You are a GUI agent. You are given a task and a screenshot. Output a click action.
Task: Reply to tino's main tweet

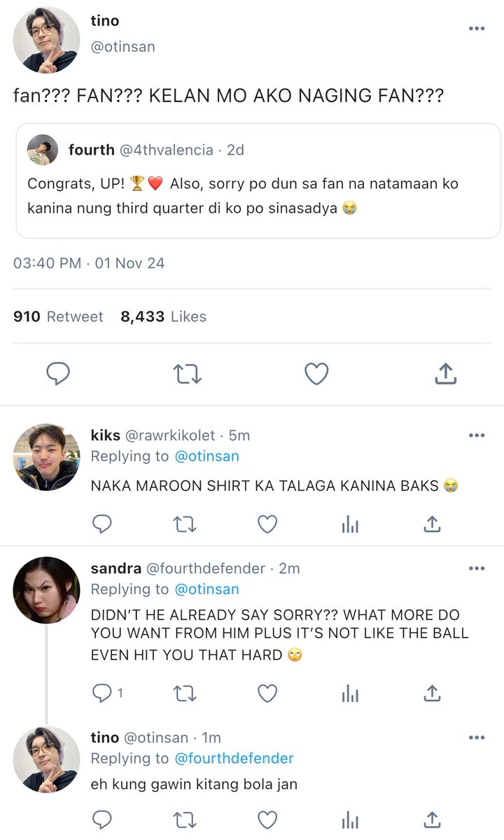58,374
